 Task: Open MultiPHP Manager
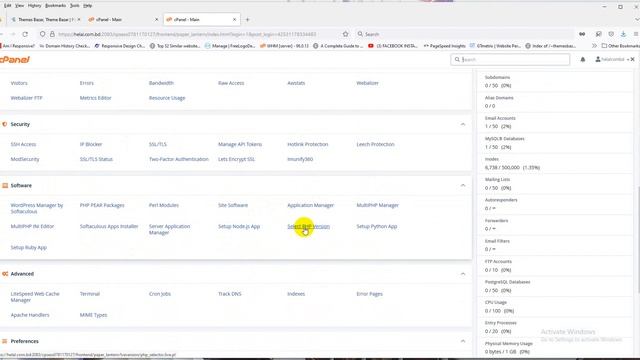(378, 205)
